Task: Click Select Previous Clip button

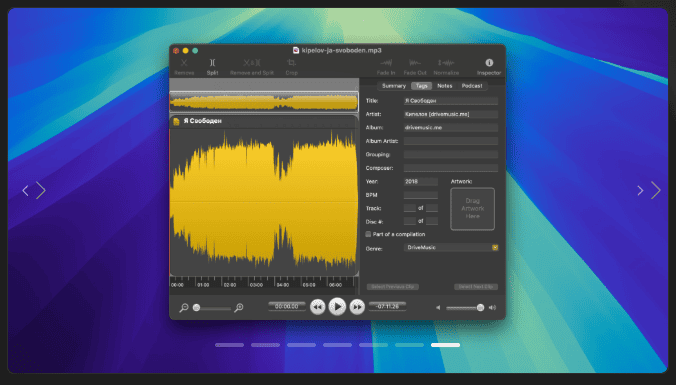Action: coord(392,287)
